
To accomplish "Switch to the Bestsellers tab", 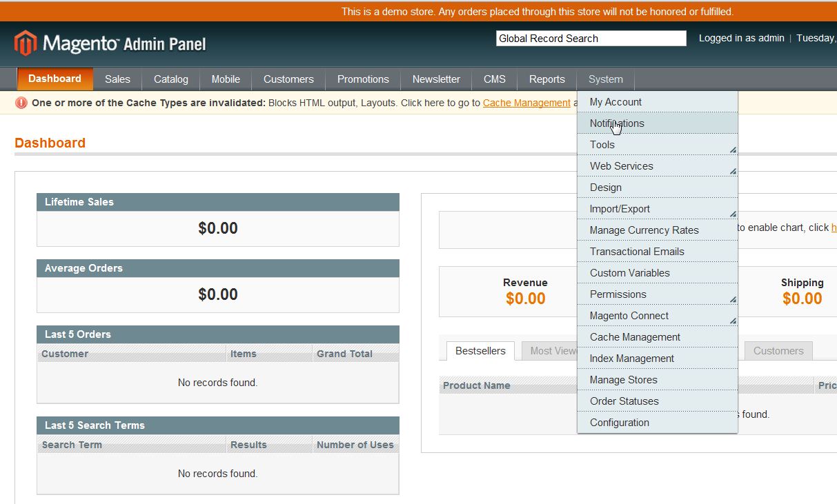I will pyautogui.click(x=480, y=351).
